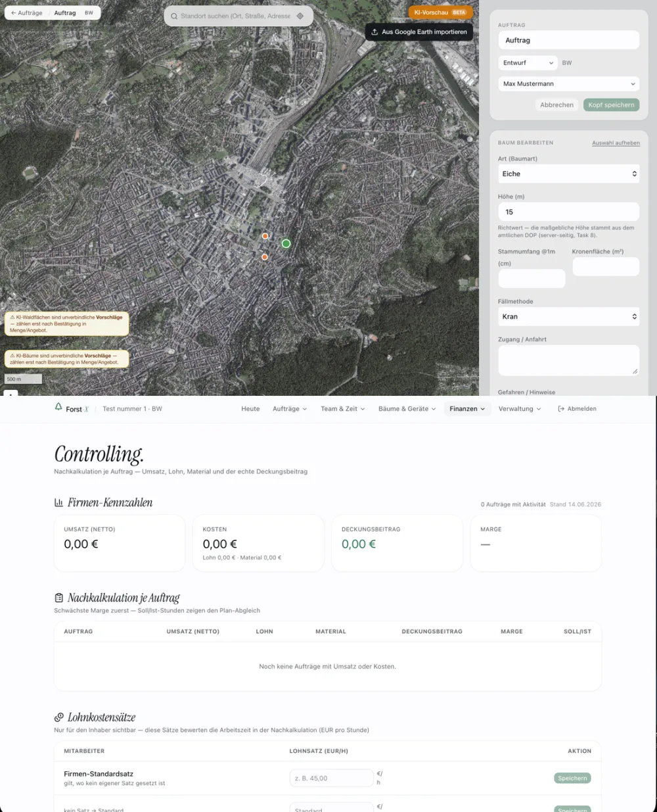This screenshot has width=657, height=812.
Task: Click the search magnifier icon on map
Action: click(x=174, y=16)
